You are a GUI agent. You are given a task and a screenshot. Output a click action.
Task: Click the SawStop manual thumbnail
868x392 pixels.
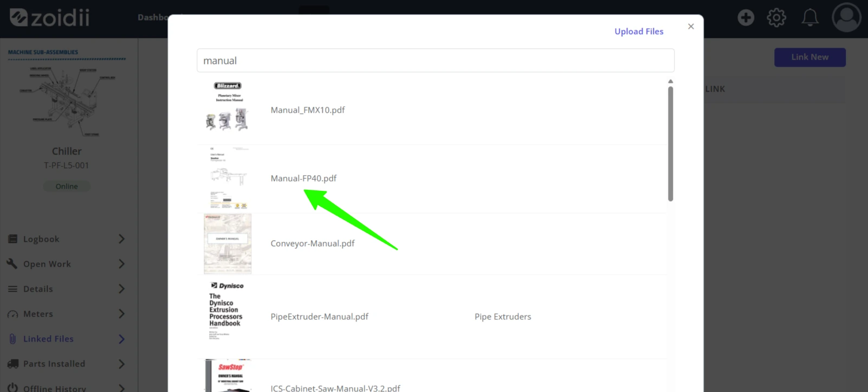pyautogui.click(x=228, y=375)
